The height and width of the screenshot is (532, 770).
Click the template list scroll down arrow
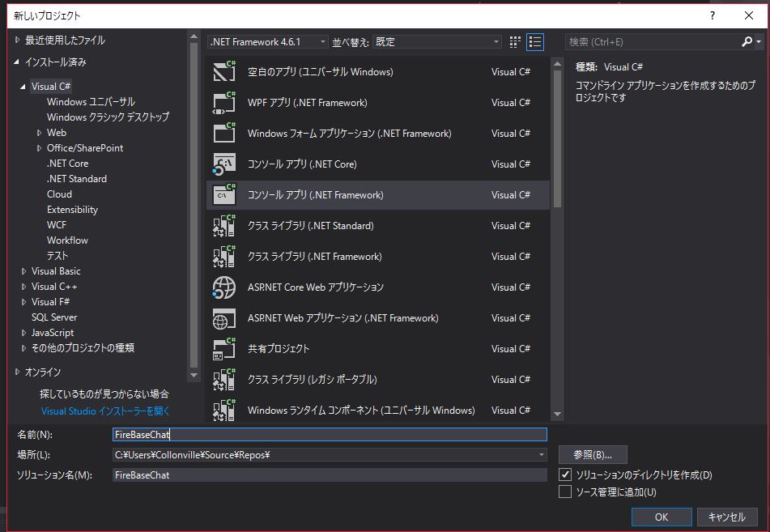pyautogui.click(x=557, y=414)
